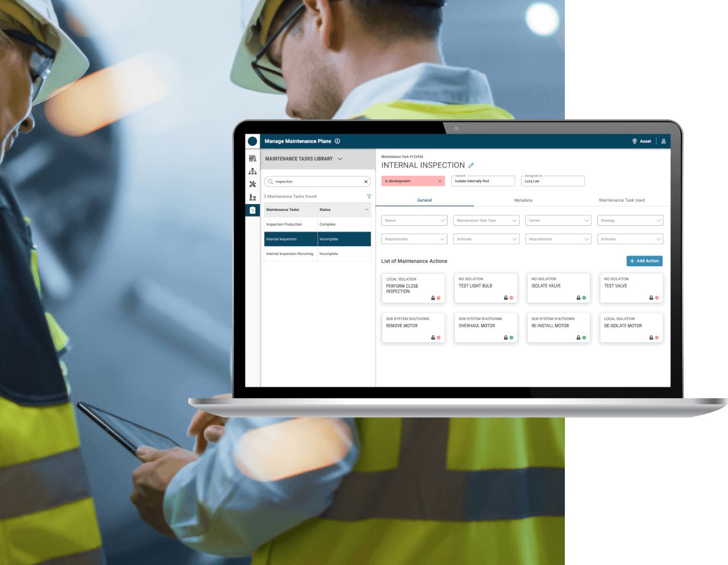The height and width of the screenshot is (565, 728).
Task: Expand the MAINTENANCE TASKS LIBRARY chevron
Action: pyautogui.click(x=340, y=159)
